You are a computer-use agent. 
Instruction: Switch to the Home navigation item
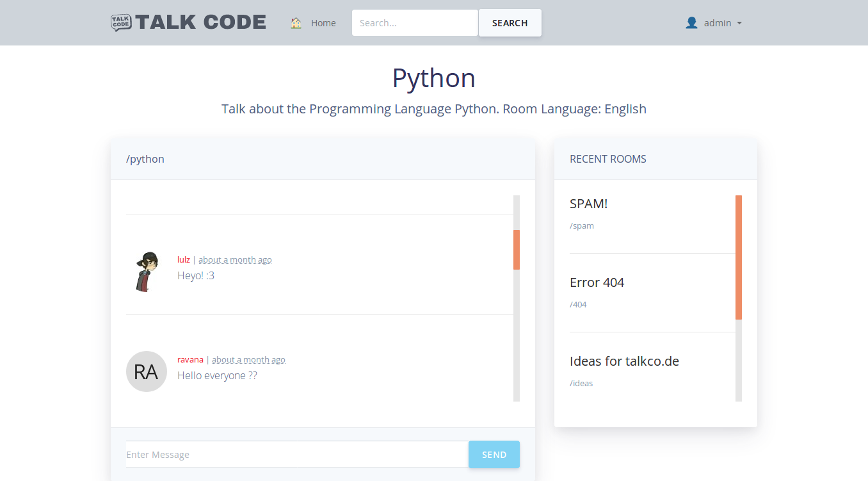pyautogui.click(x=323, y=22)
